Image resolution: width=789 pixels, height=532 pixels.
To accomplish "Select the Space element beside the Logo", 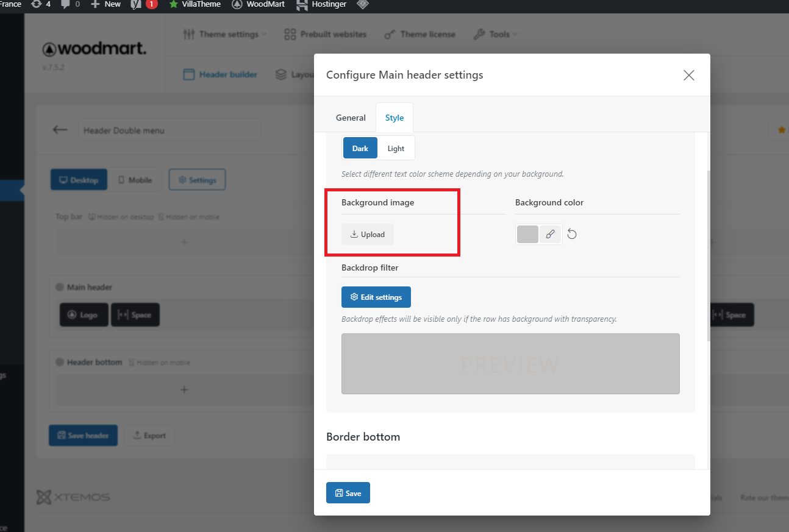I will click(x=135, y=315).
